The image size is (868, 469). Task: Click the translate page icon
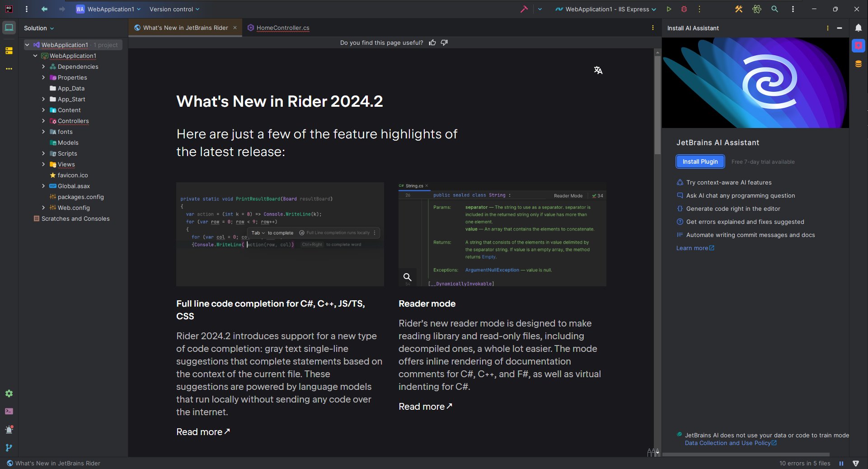[x=598, y=70]
